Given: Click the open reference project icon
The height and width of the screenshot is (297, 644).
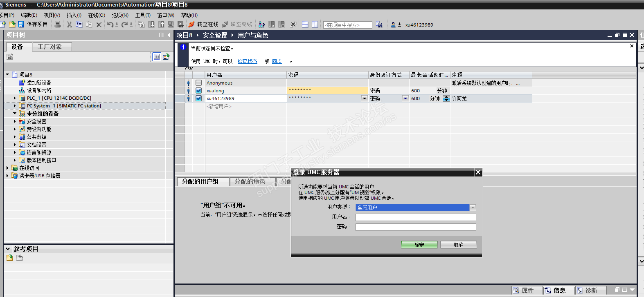Looking at the screenshot, I should [x=10, y=258].
